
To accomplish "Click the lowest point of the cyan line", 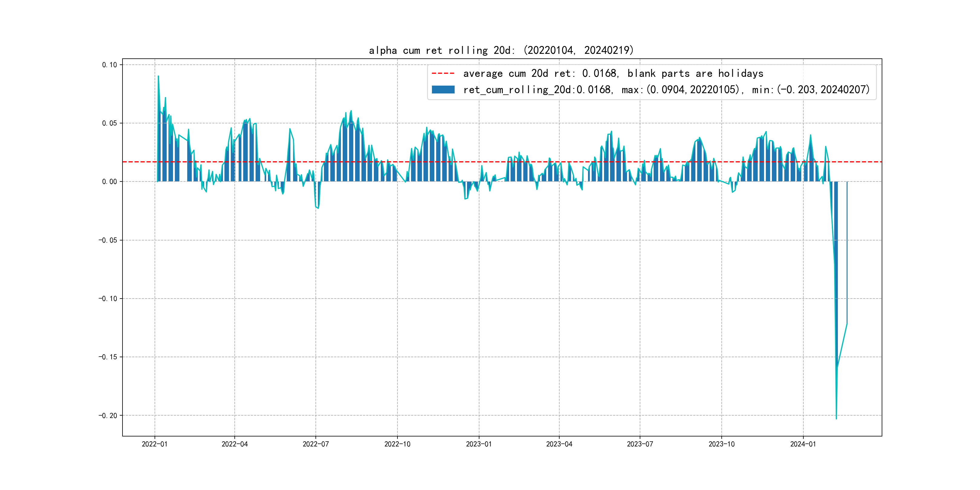I will pyautogui.click(x=836, y=419).
